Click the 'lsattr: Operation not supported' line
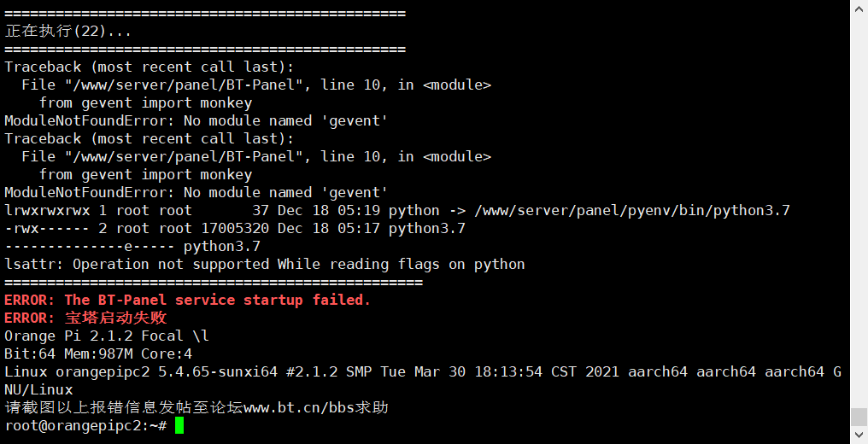Image resolution: width=868 pixels, height=444 pixels. tap(265, 264)
